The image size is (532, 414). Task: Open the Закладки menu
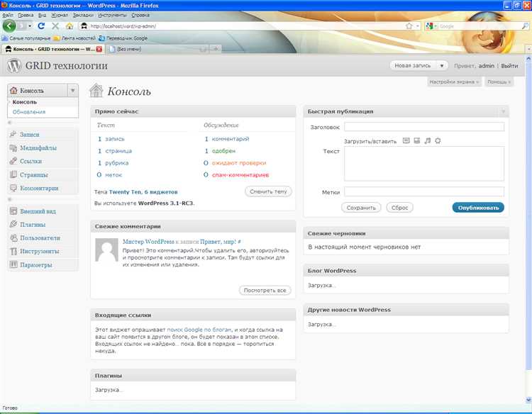pyautogui.click(x=83, y=16)
